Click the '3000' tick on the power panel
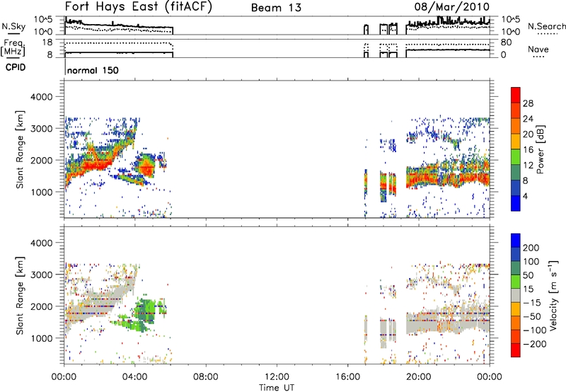 click(41, 129)
